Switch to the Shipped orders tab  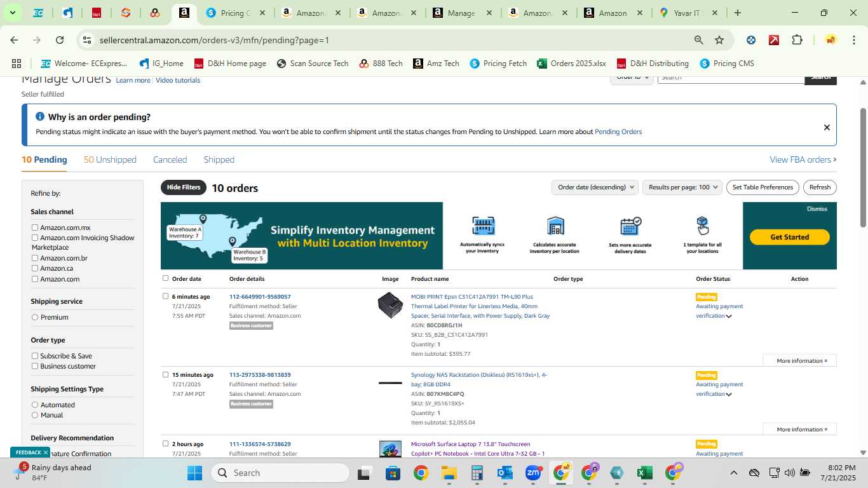coord(219,159)
